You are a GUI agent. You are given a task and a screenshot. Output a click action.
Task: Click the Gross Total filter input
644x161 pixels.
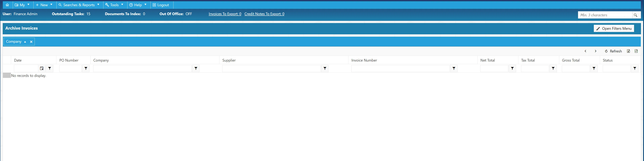click(x=576, y=68)
